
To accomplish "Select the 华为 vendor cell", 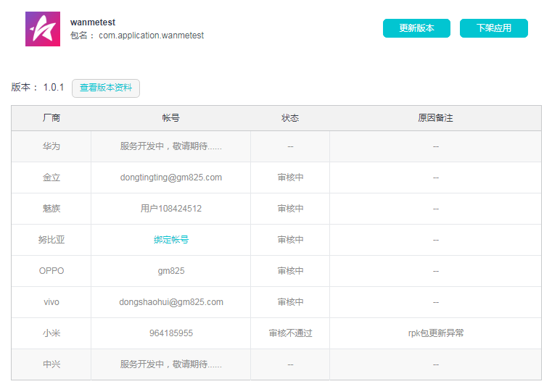I will click(x=52, y=146).
